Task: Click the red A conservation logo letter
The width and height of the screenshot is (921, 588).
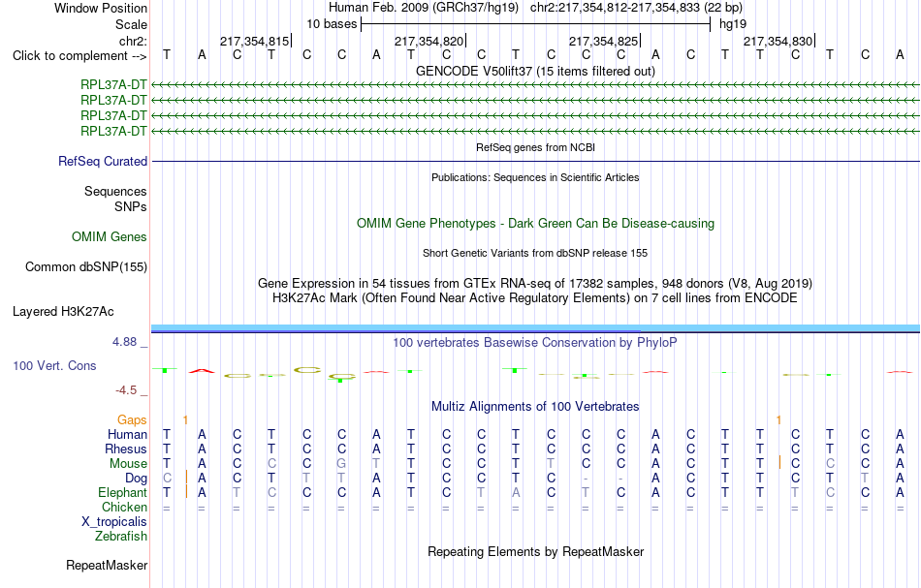Action: [202, 371]
